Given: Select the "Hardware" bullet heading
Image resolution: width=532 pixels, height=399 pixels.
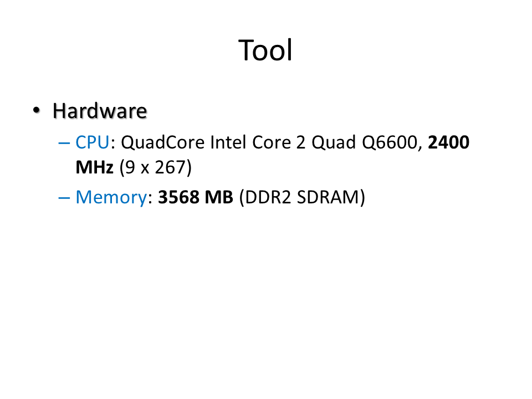Looking at the screenshot, I should (x=100, y=111).
